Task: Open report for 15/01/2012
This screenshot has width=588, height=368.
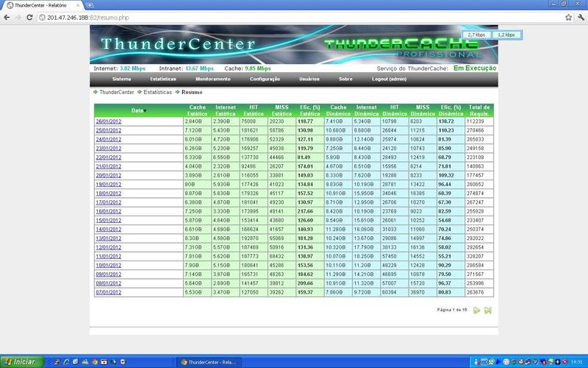Action: (x=108, y=220)
